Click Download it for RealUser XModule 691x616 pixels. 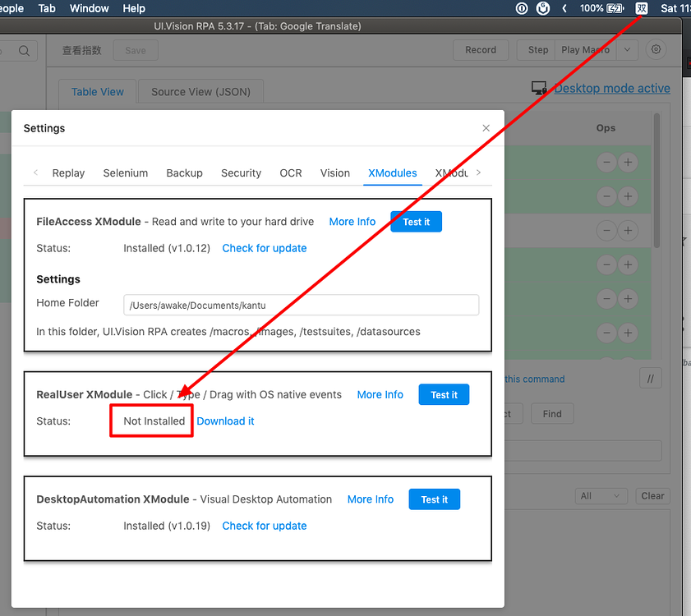coord(225,421)
